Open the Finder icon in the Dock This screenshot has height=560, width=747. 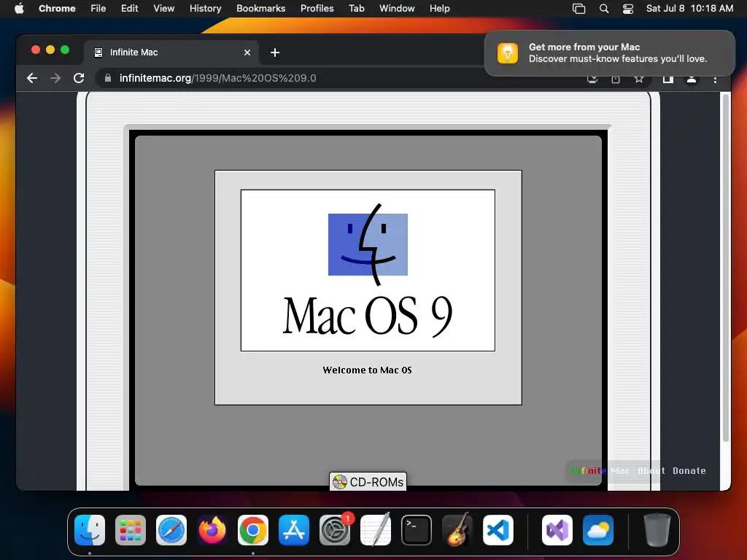tap(90, 530)
